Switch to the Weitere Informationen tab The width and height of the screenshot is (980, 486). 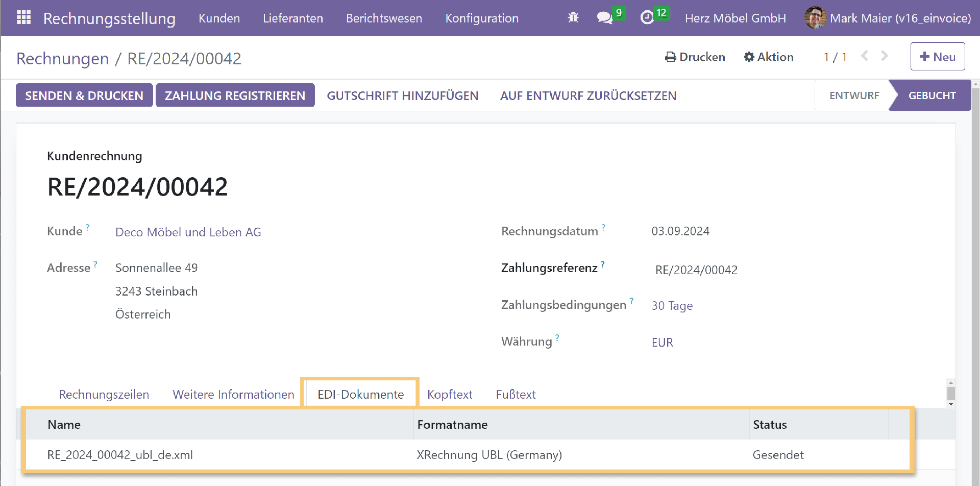pyautogui.click(x=233, y=395)
